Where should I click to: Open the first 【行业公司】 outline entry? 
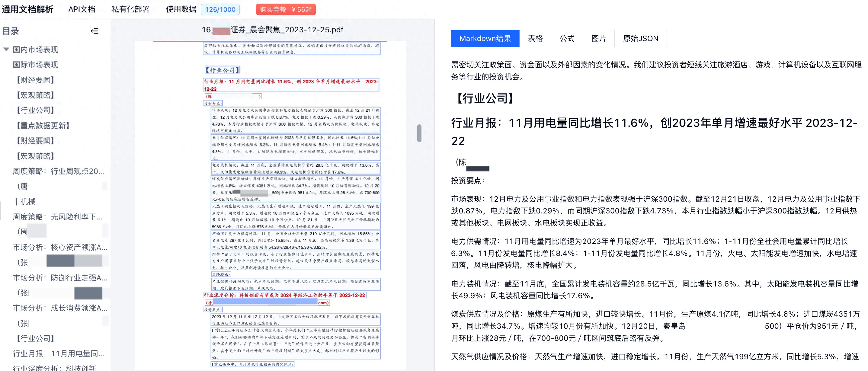(35, 110)
